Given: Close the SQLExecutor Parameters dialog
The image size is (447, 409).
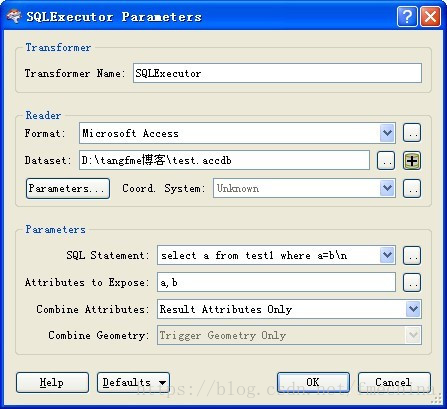Looking at the screenshot, I should click(430, 16).
